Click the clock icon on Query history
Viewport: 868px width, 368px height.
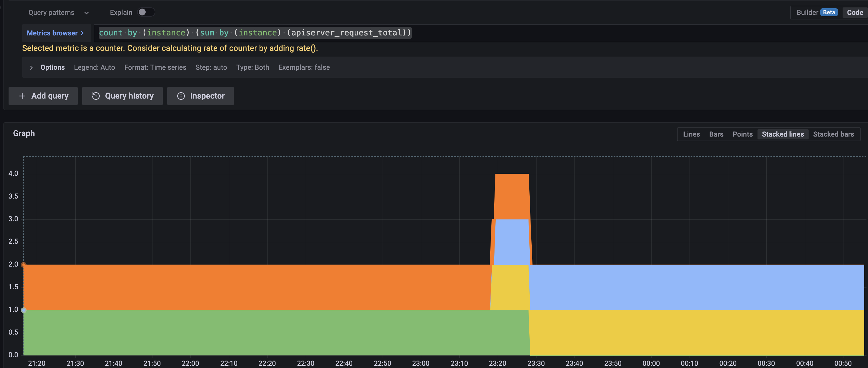click(96, 96)
